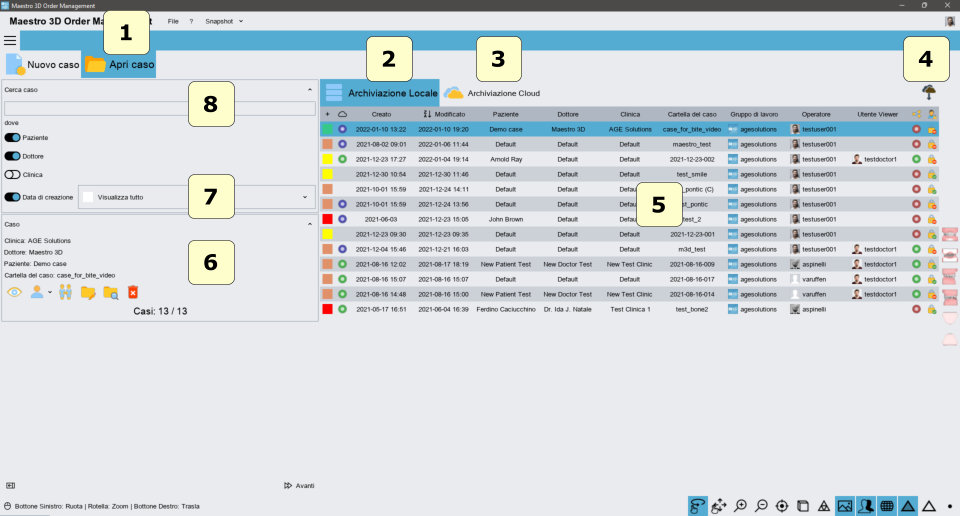The width and height of the screenshot is (960, 516).
Task: Click the cloud download icon above table
Action: click(x=929, y=92)
